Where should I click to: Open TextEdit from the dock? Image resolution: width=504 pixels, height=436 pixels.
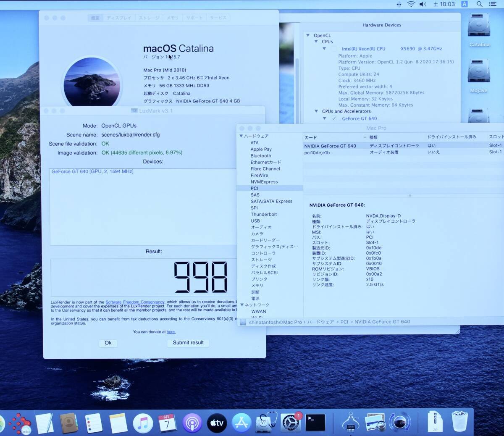pyautogui.click(x=44, y=423)
